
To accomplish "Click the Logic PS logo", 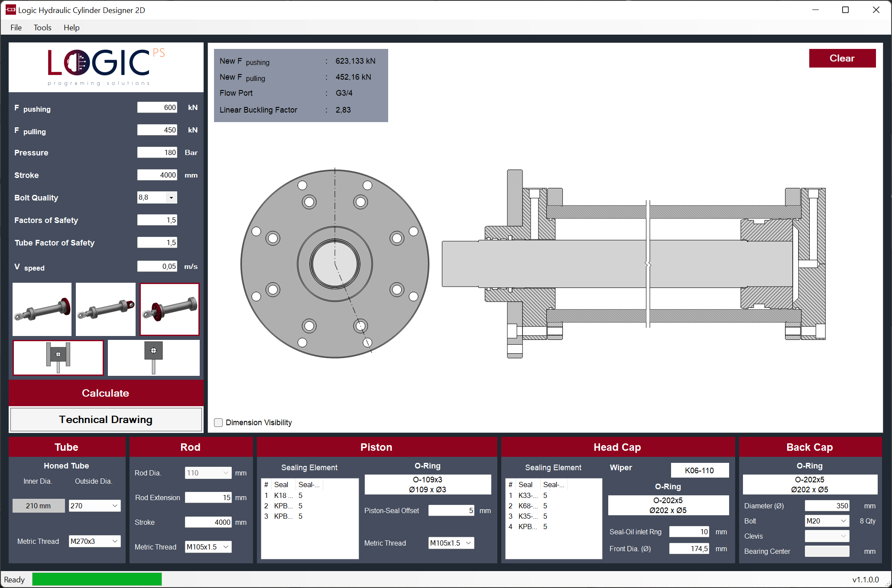I will [x=106, y=67].
